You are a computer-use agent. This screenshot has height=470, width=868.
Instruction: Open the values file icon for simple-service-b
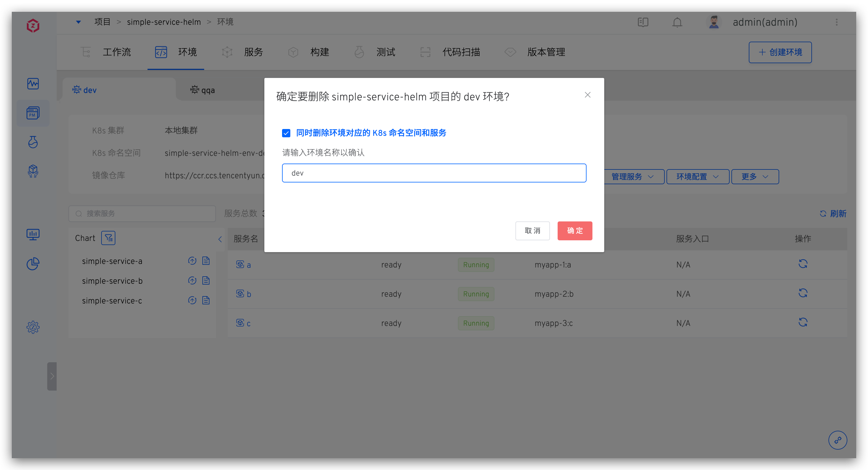(x=206, y=280)
